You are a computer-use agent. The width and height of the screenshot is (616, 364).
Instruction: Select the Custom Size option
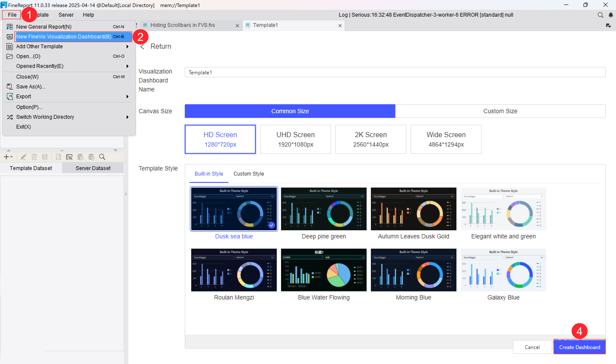click(x=500, y=111)
